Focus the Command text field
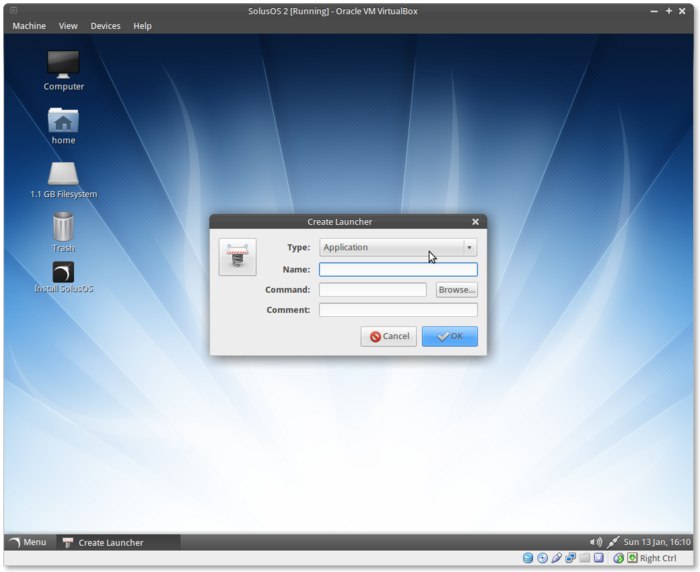Viewport: 700px width, 572px height. (373, 290)
